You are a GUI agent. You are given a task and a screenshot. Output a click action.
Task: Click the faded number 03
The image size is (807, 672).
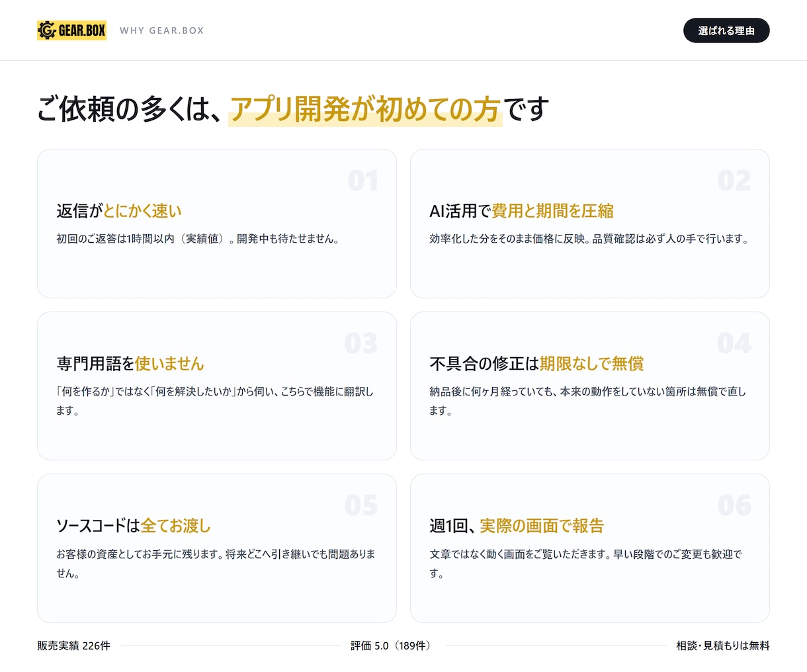tap(361, 343)
